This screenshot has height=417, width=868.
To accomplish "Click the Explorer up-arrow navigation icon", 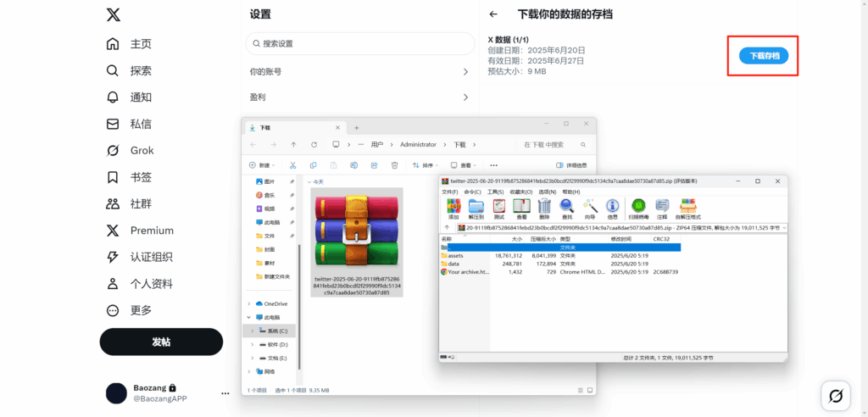I will (293, 145).
